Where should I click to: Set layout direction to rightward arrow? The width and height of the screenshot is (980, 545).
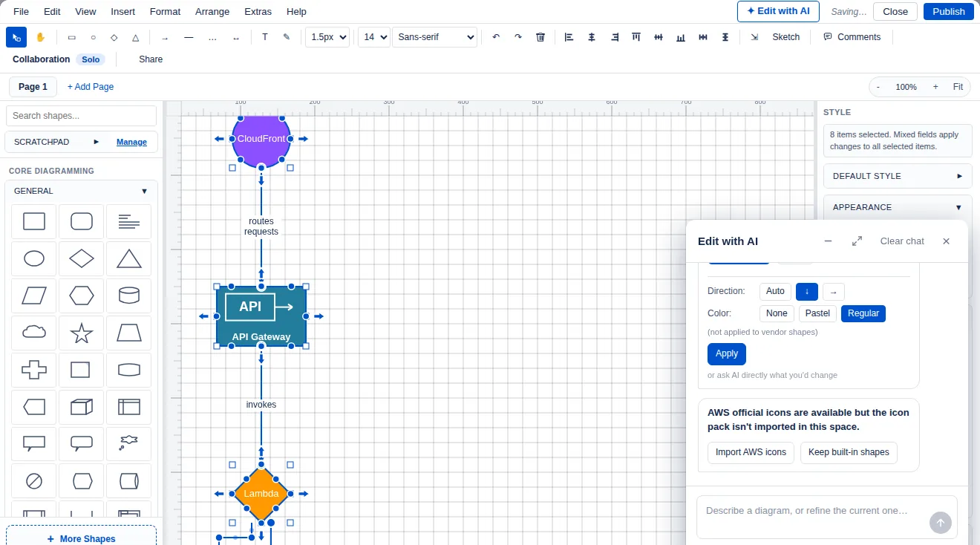pyautogui.click(x=834, y=292)
